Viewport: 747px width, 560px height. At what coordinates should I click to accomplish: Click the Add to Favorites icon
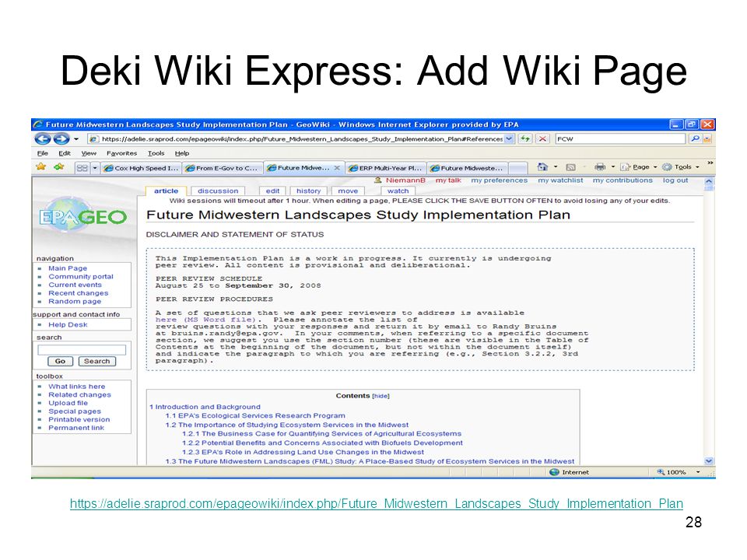pyautogui.click(x=59, y=166)
